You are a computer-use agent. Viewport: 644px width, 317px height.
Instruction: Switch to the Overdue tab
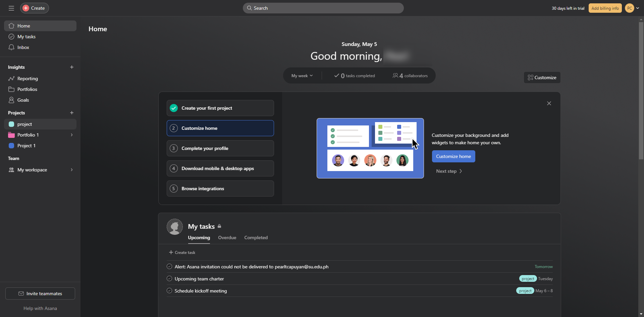[x=227, y=237]
